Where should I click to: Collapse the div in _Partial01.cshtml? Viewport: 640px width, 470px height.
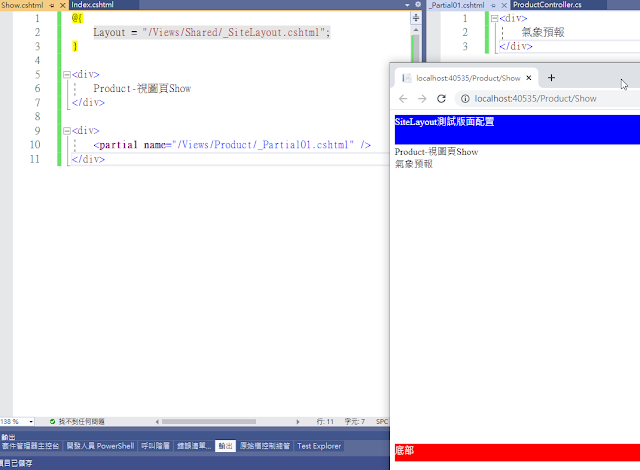point(494,18)
